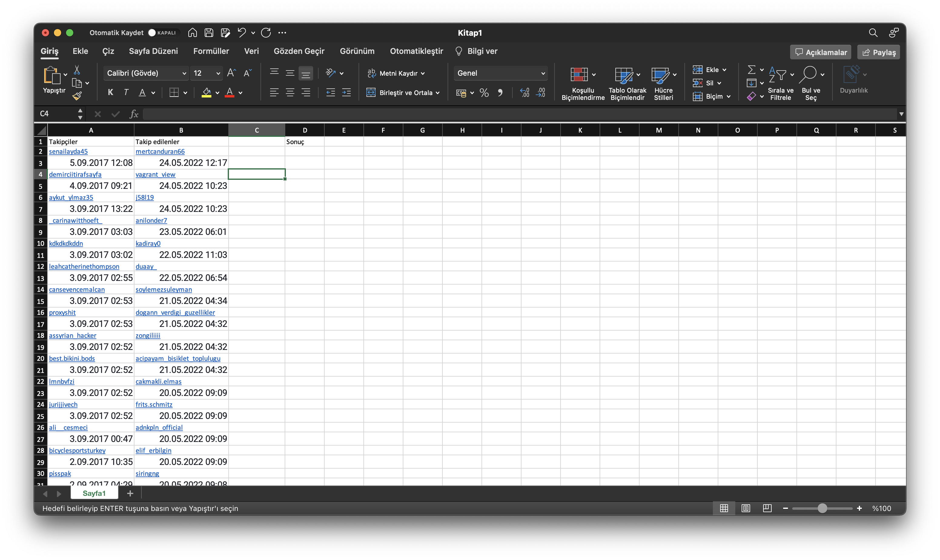Viewport: 940px width, 560px height.
Task: Increase font size with large A icon
Action: 231,73
